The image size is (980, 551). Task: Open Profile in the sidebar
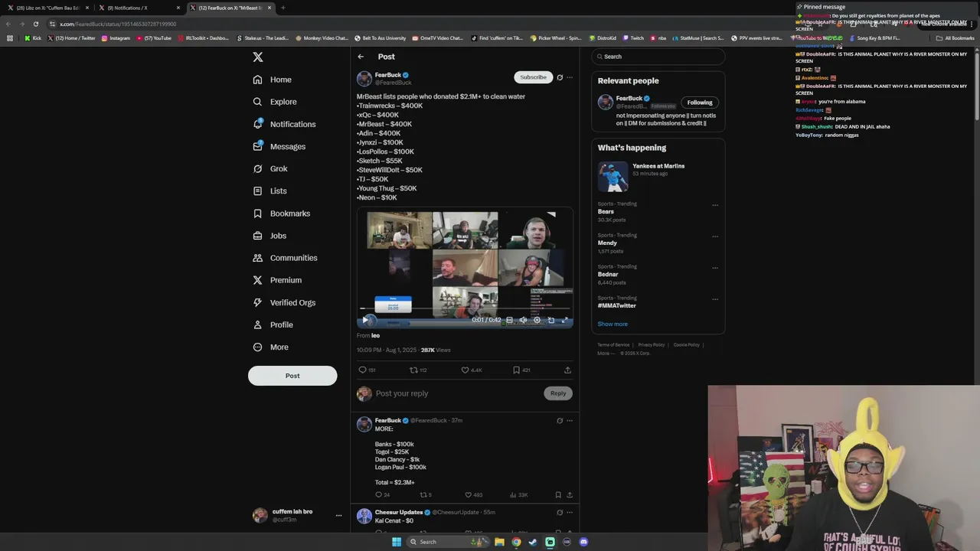[x=273, y=324]
